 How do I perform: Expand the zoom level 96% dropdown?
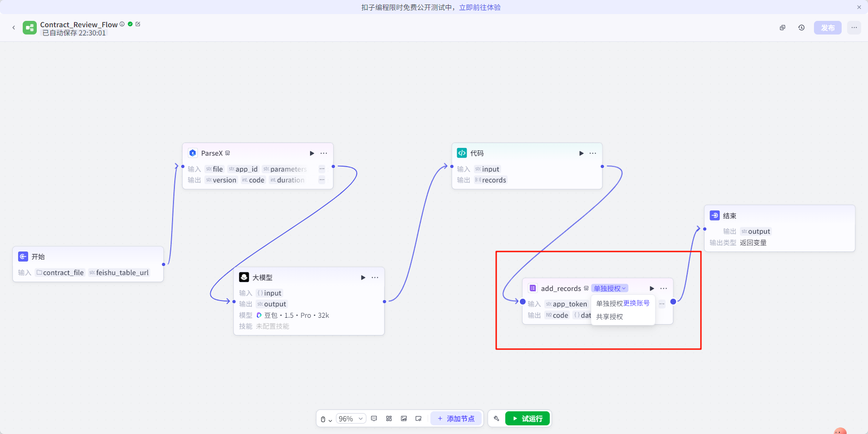[x=350, y=418]
